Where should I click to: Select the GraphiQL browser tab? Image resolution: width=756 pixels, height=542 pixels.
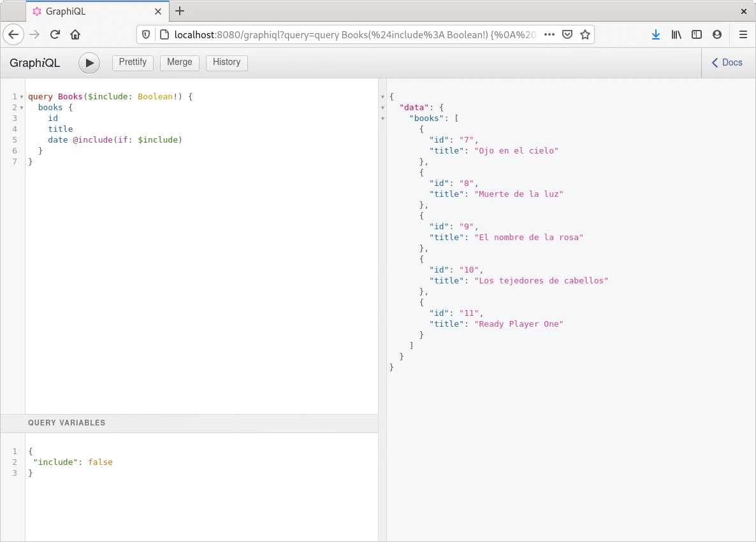pos(89,11)
